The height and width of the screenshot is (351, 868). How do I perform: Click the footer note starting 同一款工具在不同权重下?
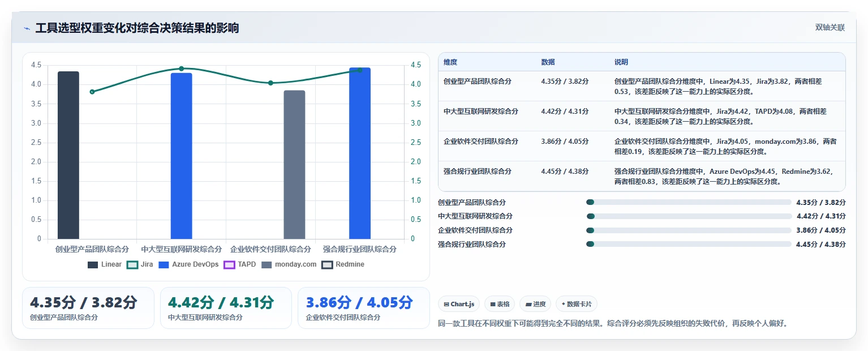tap(613, 324)
